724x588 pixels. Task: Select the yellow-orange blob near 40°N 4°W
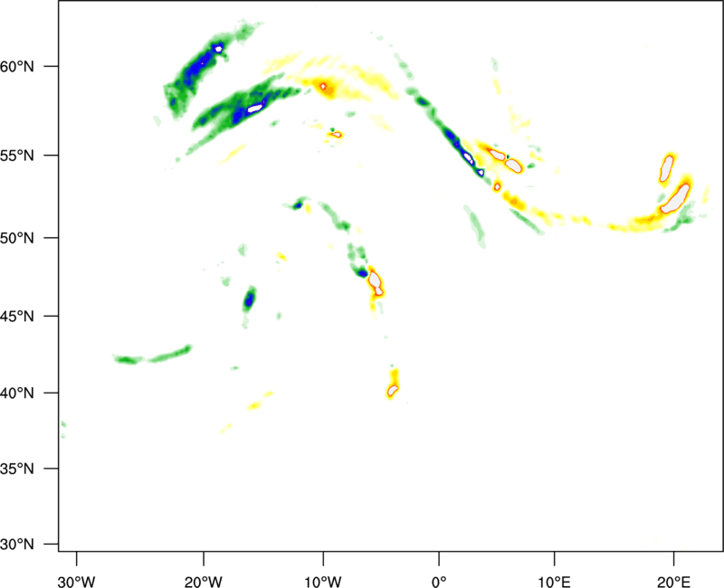(x=393, y=387)
